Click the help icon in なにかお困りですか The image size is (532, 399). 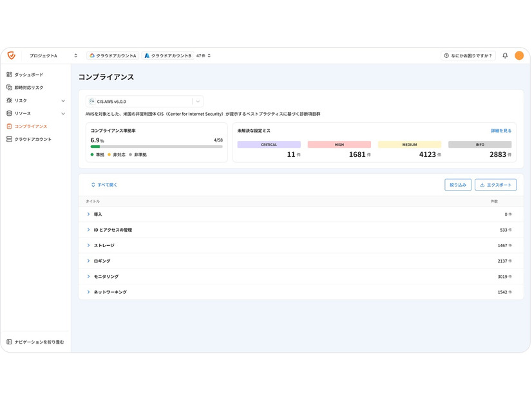click(446, 56)
